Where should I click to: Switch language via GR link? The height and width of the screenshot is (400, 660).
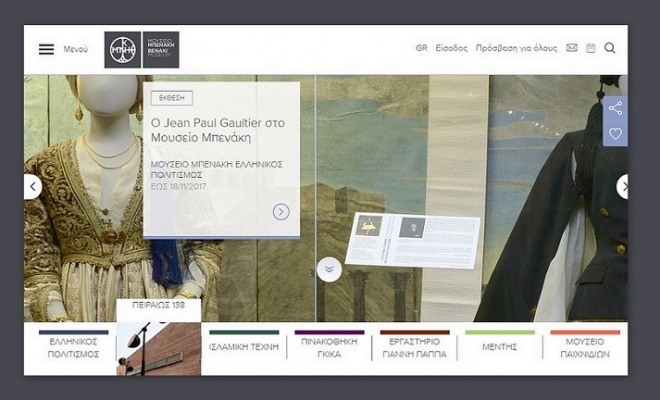tap(421, 48)
